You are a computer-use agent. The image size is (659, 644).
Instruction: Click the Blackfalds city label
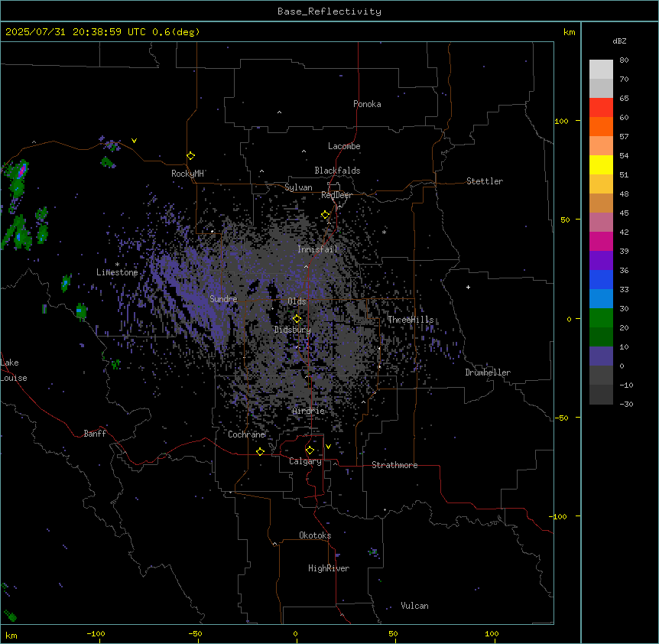337,171
